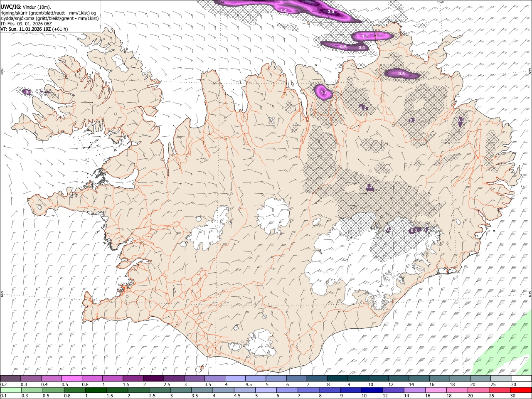This screenshot has width=532, height=399.
Task: Click the 3.0 snowfall value on the map
Action: coord(331,12)
